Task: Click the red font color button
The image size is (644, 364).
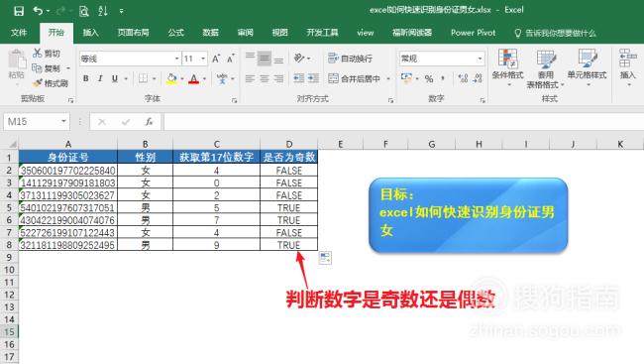Action: 194,78
